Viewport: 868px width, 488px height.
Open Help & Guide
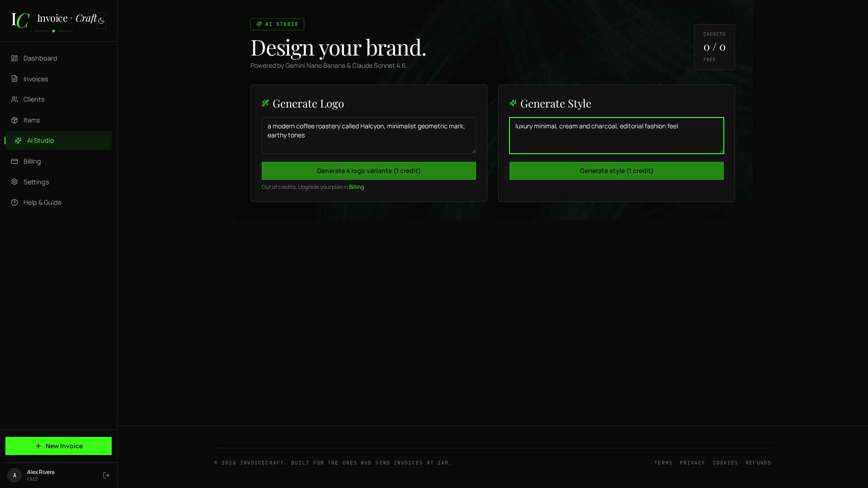tap(58, 202)
